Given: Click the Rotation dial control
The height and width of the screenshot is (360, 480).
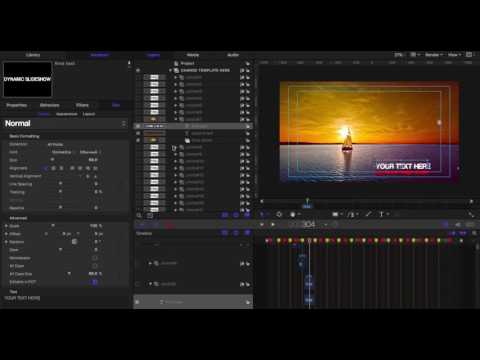Looking at the screenshot, I should point(74,241).
